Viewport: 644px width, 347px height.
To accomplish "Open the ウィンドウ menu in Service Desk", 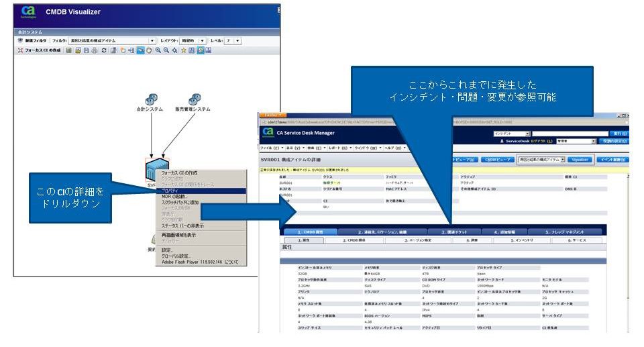I will pyautogui.click(x=368, y=148).
